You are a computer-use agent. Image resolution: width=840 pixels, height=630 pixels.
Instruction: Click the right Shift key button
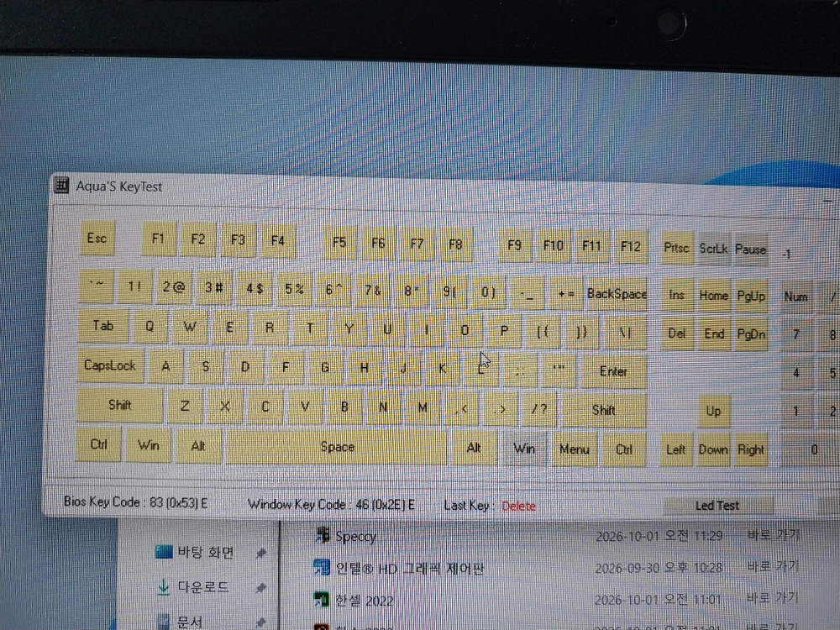tap(604, 411)
